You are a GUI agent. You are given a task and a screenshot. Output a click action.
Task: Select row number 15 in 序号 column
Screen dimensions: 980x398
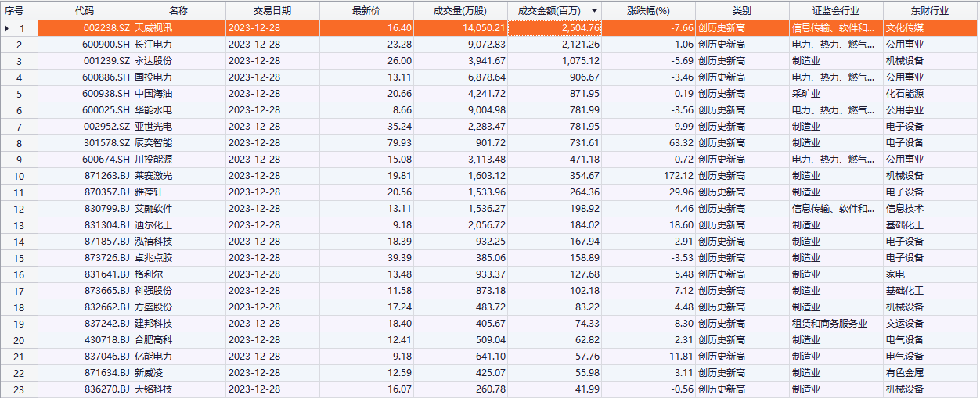(x=20, y=258)
